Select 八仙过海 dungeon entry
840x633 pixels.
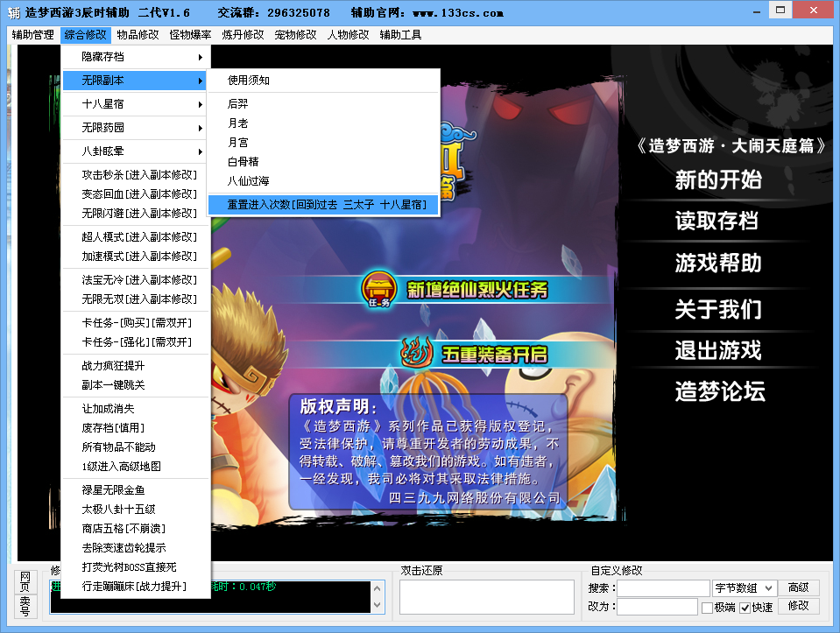pyautogui.click(x=323, y=181)
